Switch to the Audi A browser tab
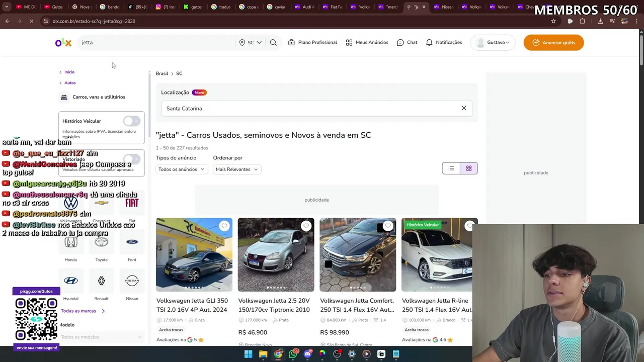Image resolution: width=644 pixels, height=362 pixels. pos(304,7)
